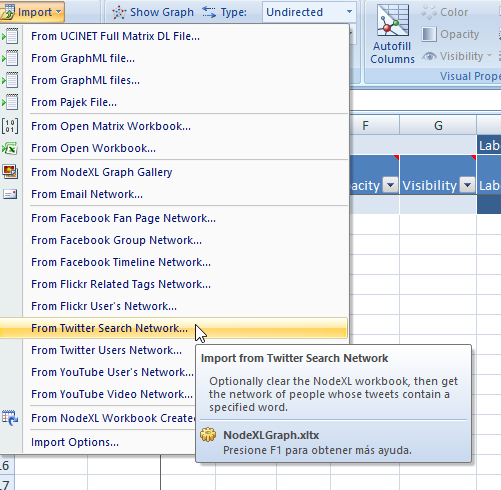This screenshot has height=490, width=501.
Task: Click the Autofill Columns graph icon
Action: coord(393,20)
